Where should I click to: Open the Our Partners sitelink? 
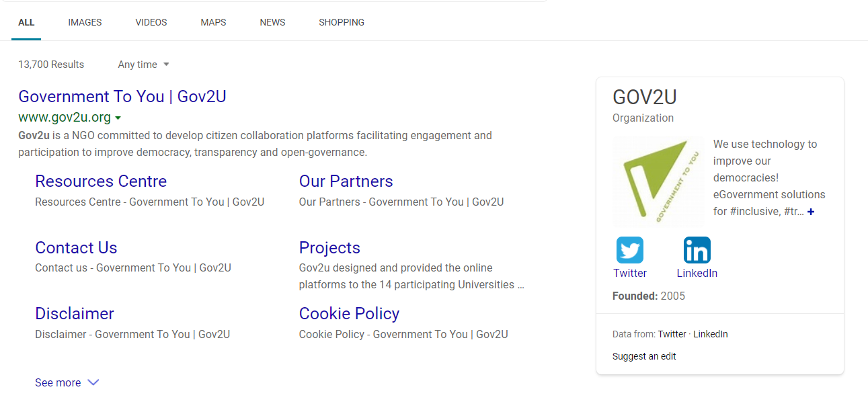[x=346, y=181]
